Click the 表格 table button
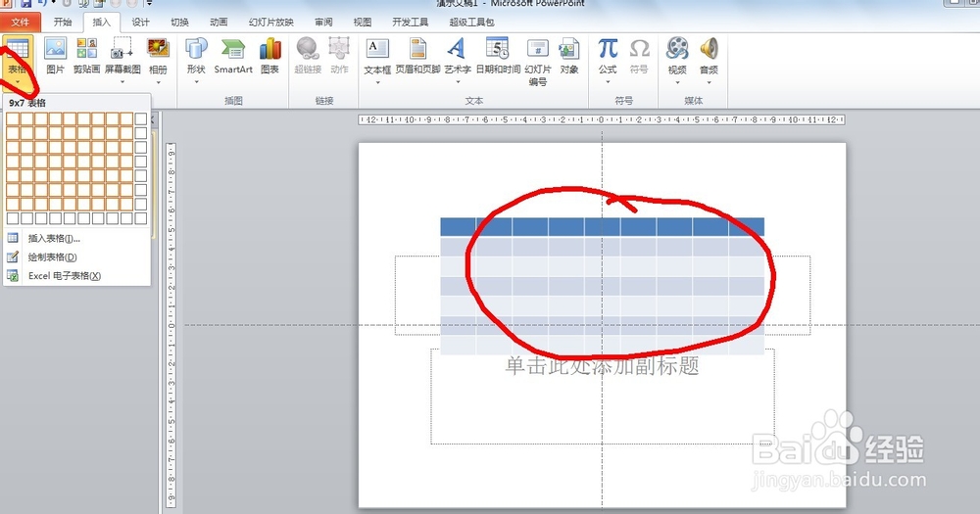 pyautogui.click(x=17, y=62)
